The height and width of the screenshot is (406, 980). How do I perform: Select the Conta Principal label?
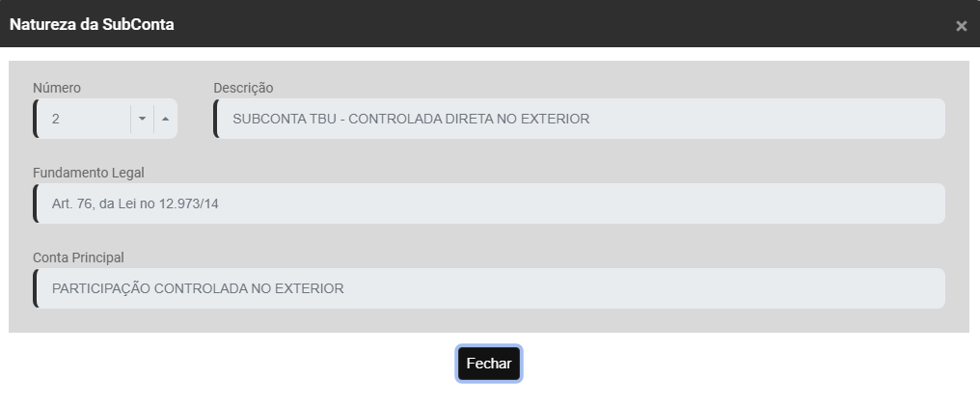[x=78, y=257]
